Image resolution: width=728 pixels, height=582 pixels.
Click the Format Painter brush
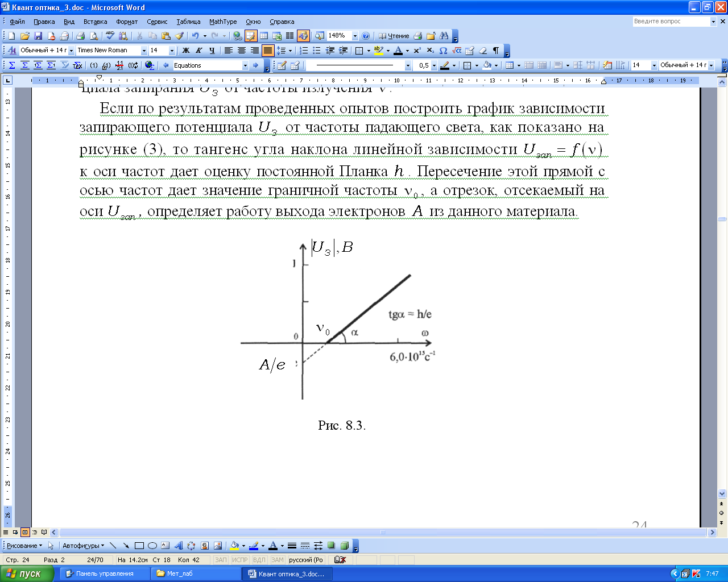[179, 36]
